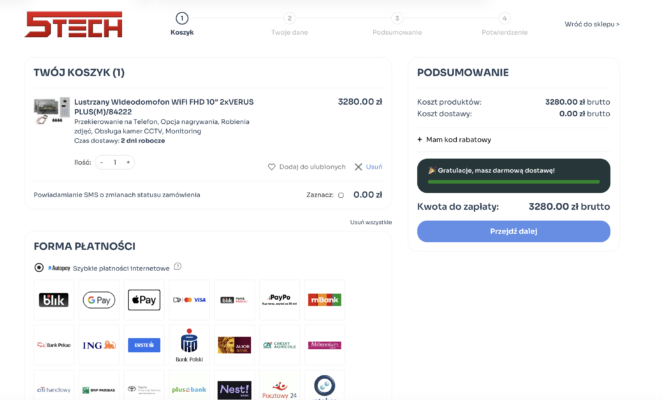
Task: Select Millennium bank payment tile
Action: (325, 345)
